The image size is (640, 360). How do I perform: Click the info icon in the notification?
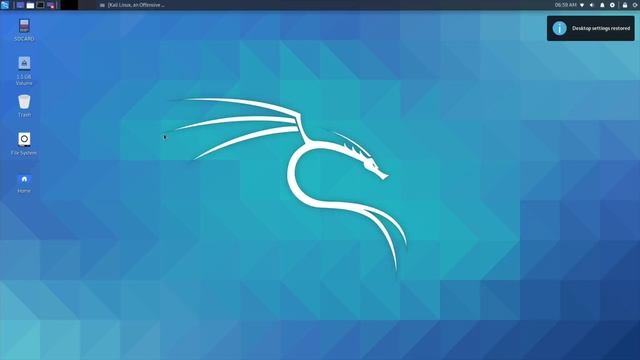[x=560, y=28]
